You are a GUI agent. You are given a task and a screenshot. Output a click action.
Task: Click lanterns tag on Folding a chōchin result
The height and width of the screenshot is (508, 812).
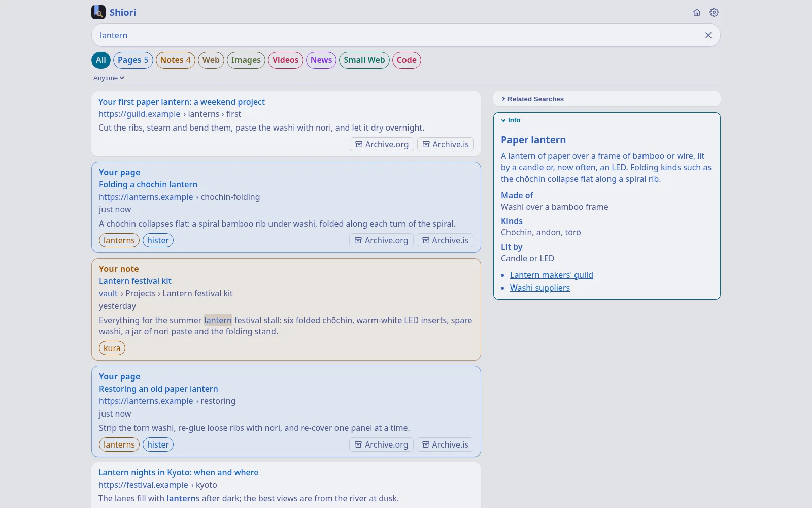tap(119, 240)
